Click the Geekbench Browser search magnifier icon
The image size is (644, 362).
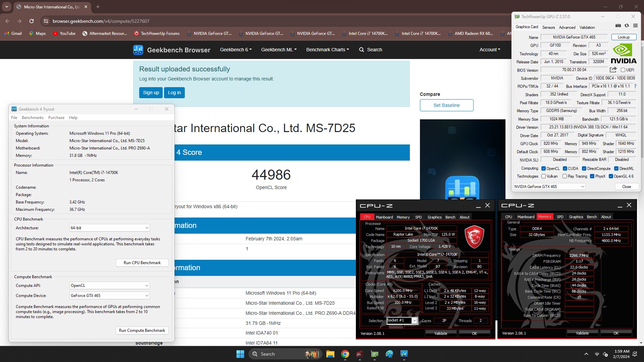coord(361,50)
